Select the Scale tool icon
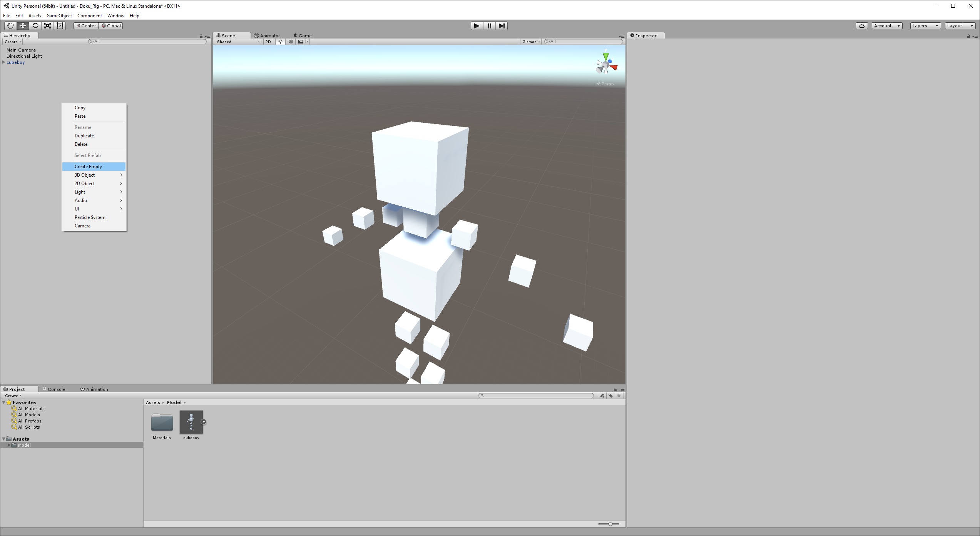Viewport: 980px width, 536px height. 48,26
